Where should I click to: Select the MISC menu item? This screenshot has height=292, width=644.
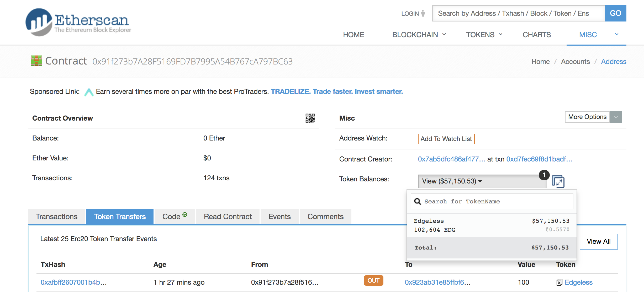pyautogui.click(x=588, y=35)
